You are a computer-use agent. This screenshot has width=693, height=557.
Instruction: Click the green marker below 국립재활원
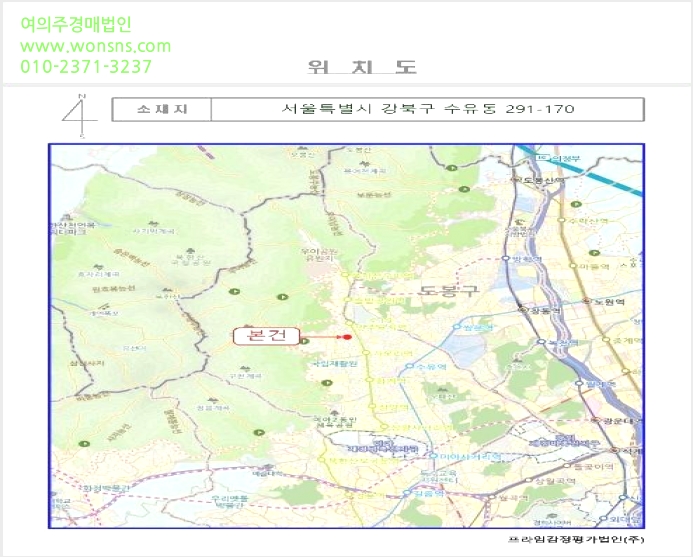tap(326, 383)
